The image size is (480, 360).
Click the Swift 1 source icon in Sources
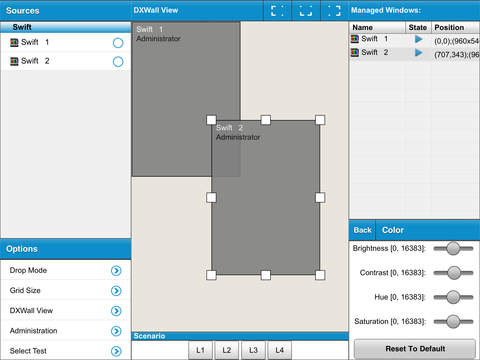click(14, 42)
